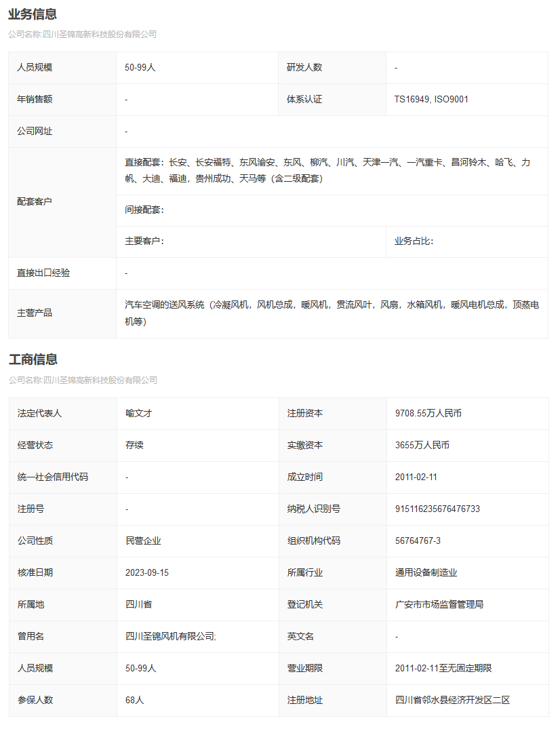Click the 曾用名 label

click(x=31, y=637)
